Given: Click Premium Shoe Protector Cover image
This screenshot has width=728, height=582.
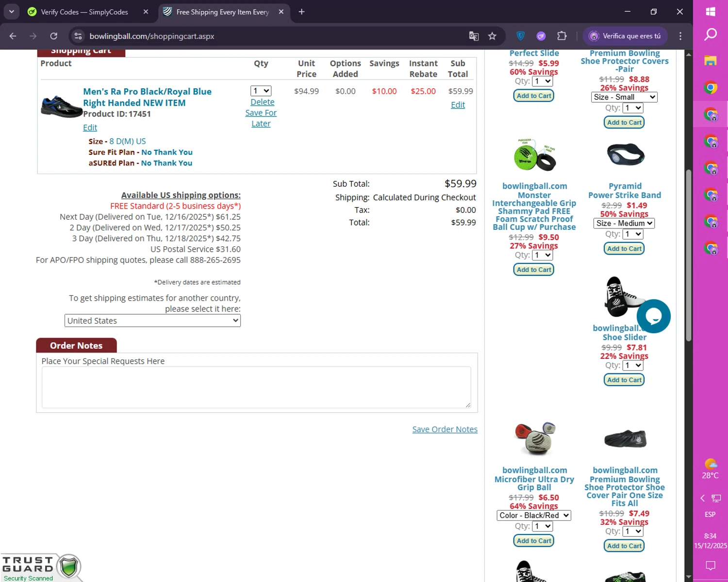Looking at the screenshot, I should (625, 438).
